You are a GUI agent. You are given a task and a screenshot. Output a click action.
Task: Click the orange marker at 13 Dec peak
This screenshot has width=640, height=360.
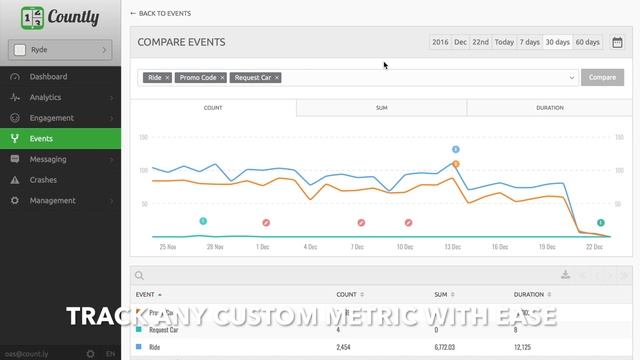coord(456,164)
